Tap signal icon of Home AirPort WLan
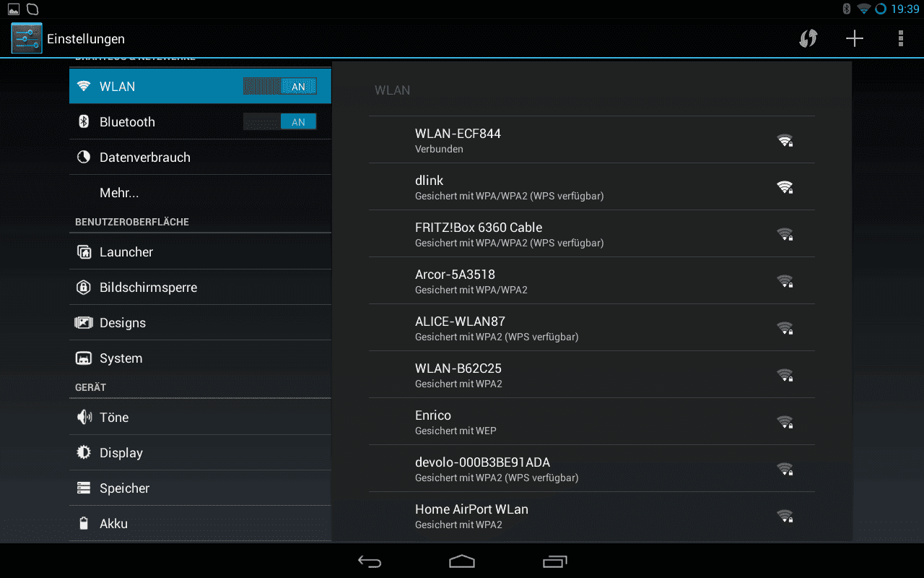Image resolution: width=924 pixels, height=578 pixels. coord(785,516)
